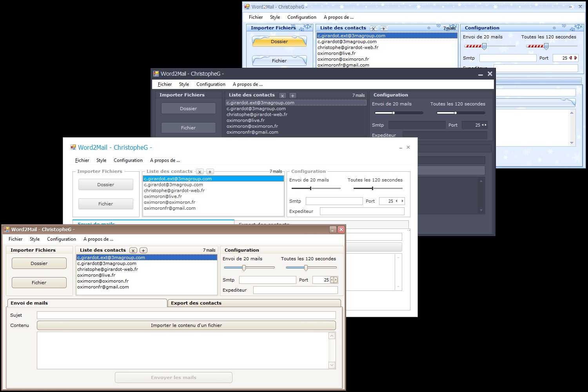The image size is (588, 392).
Task: Open Fichier menu in beige window
Action: [16, 239]
